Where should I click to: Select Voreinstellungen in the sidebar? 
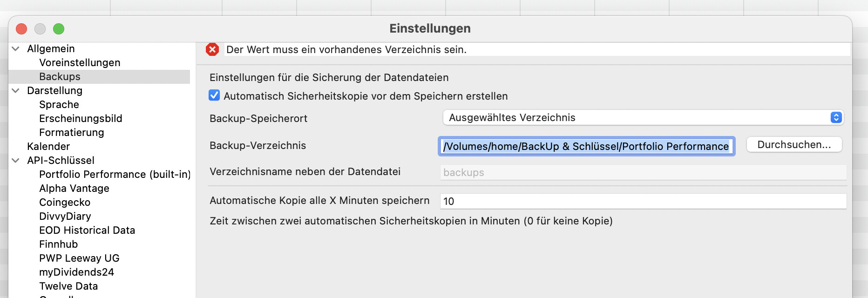click(80, 63)
